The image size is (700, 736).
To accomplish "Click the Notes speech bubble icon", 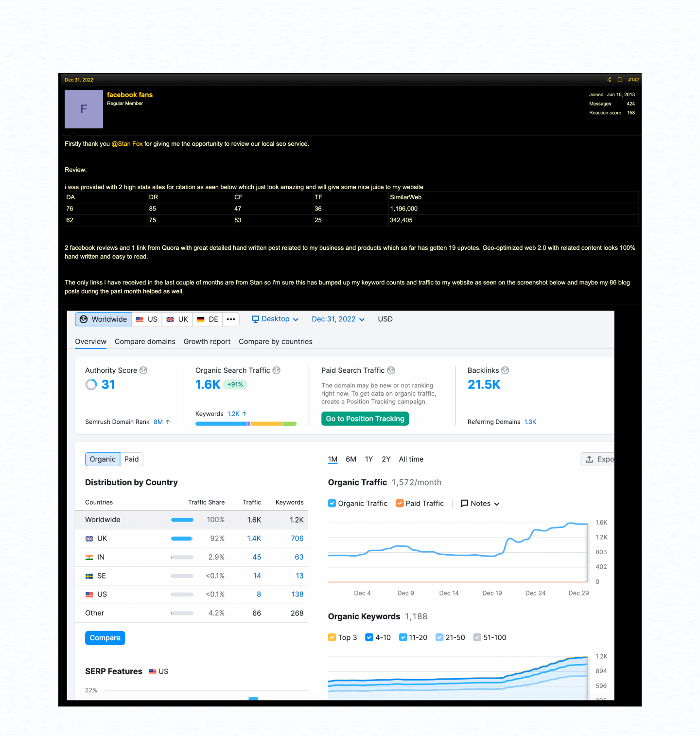I will (x=465, y=503).
